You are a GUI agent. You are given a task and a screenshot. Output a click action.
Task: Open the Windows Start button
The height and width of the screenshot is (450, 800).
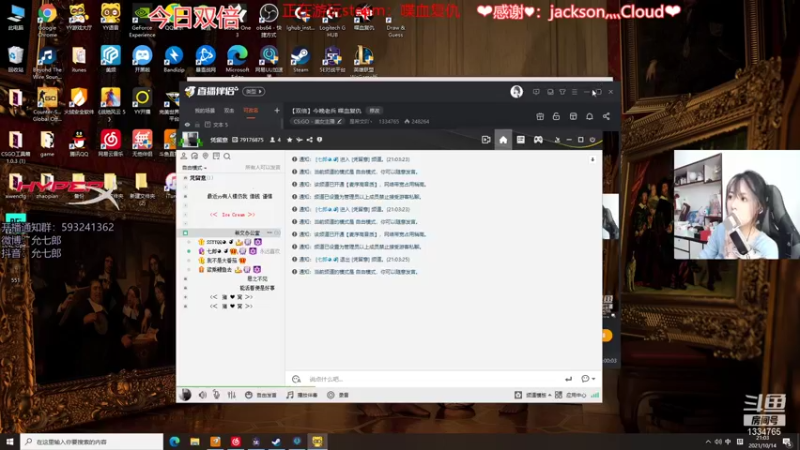pos(10,441)
